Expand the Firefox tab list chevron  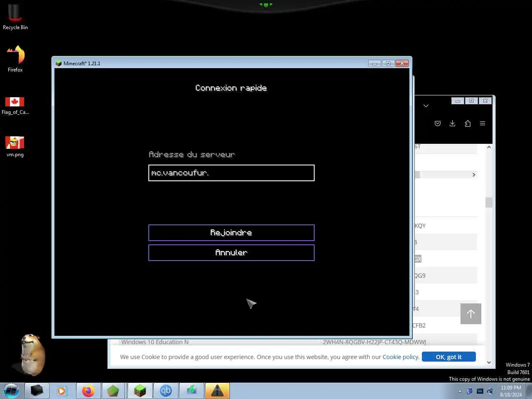pyautogui.click(x=426, y=106)
